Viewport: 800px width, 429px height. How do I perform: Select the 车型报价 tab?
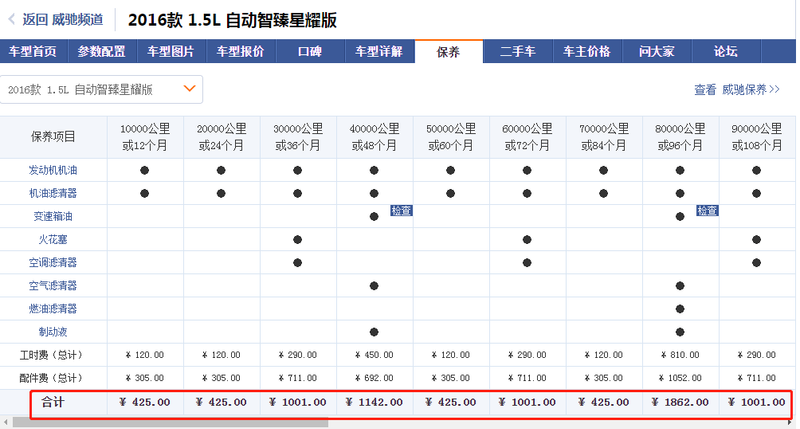click(x=240, y=52)
